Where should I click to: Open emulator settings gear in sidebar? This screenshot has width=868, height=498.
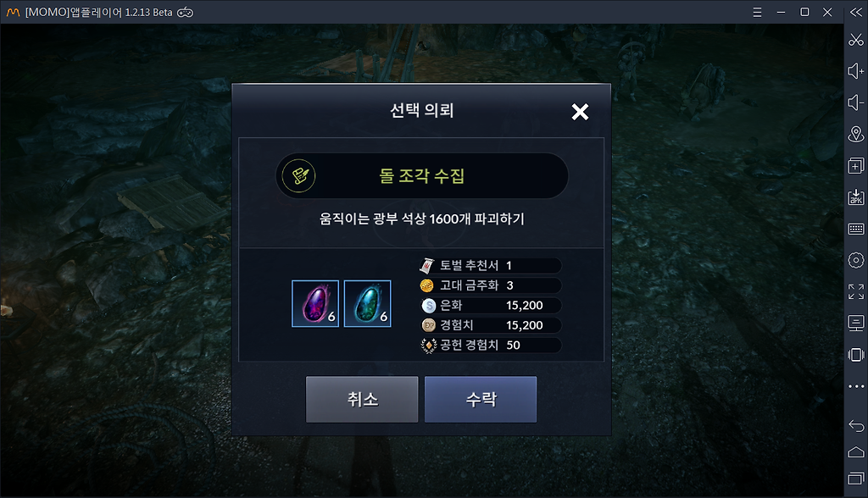pyautogui.click(x=856, y=260)
